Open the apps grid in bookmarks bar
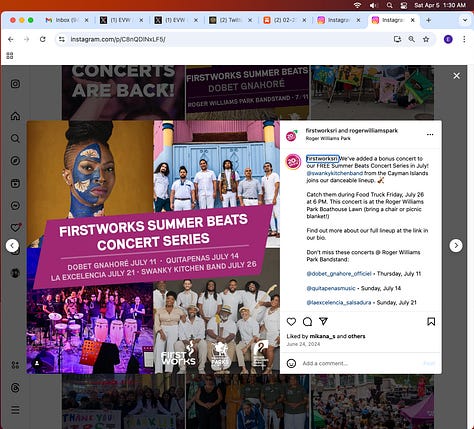This screenshot has width=474, height=429. coord(10,56)
